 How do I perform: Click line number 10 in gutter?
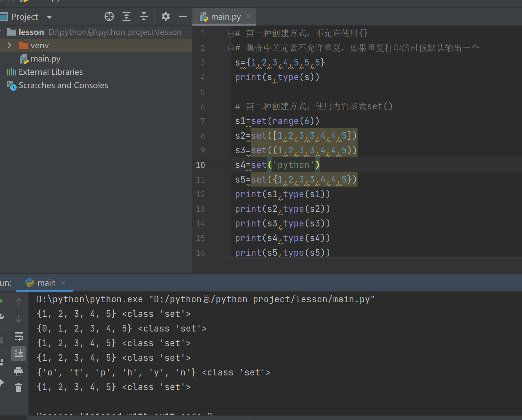pos(200,165)
